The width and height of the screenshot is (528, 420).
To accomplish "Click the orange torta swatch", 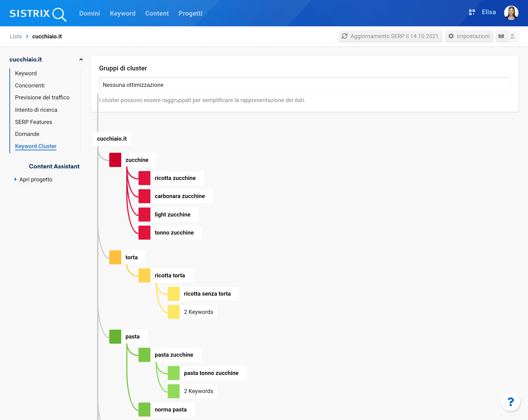I will tap(115, 257).
